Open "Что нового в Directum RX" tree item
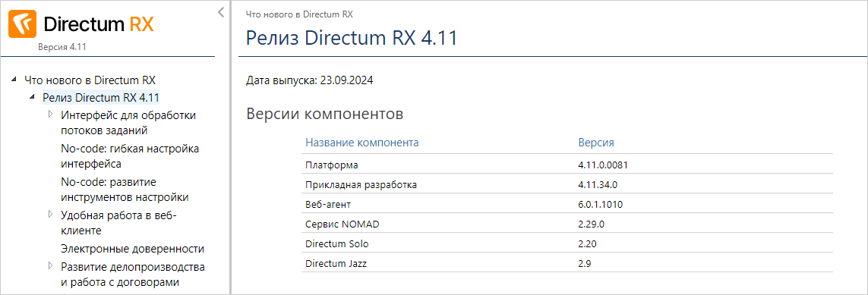This screenshot has height=295, width=868. (90, 80)
